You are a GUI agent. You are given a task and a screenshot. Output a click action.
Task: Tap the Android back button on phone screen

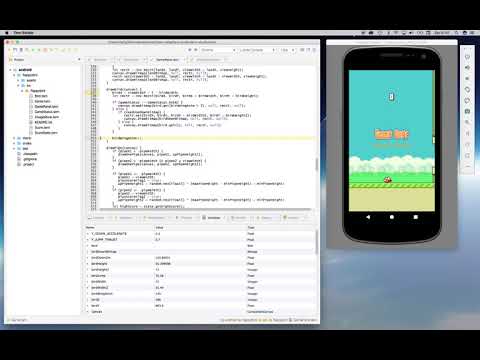point(368,217)
